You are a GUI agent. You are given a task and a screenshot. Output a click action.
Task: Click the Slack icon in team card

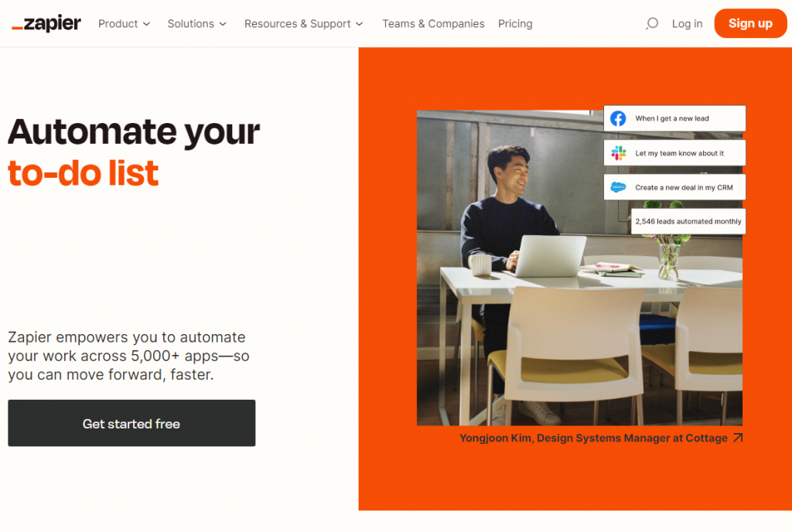[x=618, y=153]
